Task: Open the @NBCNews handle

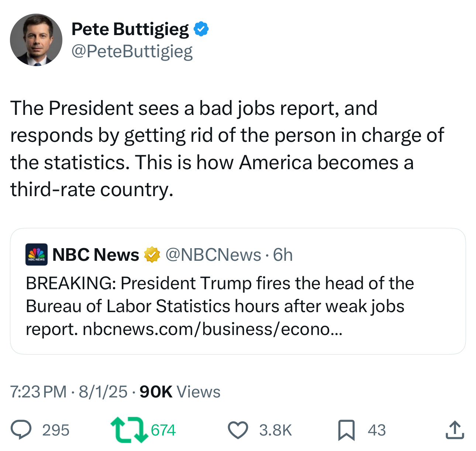Action: tap(213, 255)
